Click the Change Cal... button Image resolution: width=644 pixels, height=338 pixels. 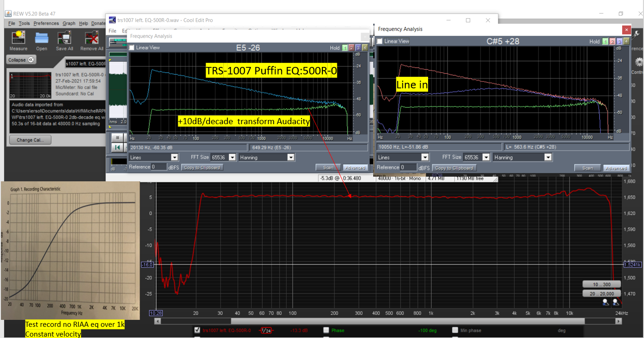(31, 140)
